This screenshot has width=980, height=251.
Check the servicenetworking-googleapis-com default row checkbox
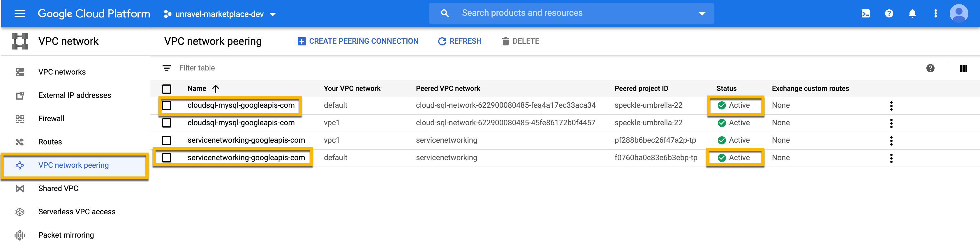(167, 158)
